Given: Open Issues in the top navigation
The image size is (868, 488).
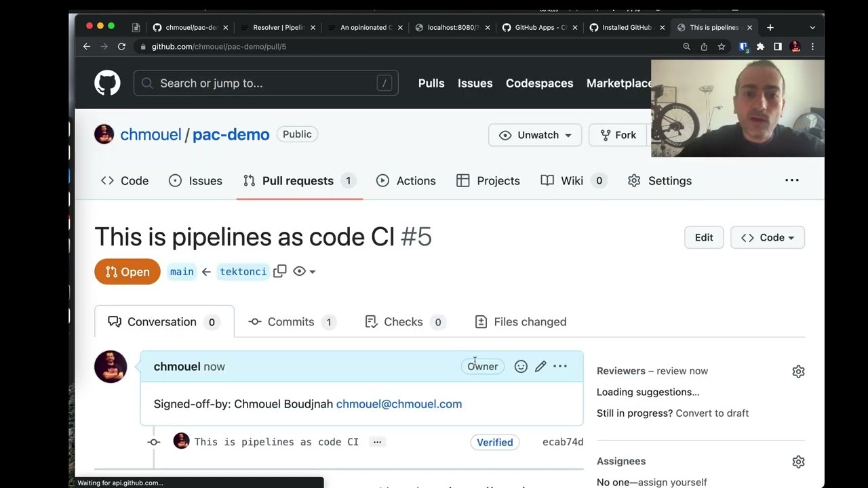Looking at the screenshot, I should coord(475,83).
